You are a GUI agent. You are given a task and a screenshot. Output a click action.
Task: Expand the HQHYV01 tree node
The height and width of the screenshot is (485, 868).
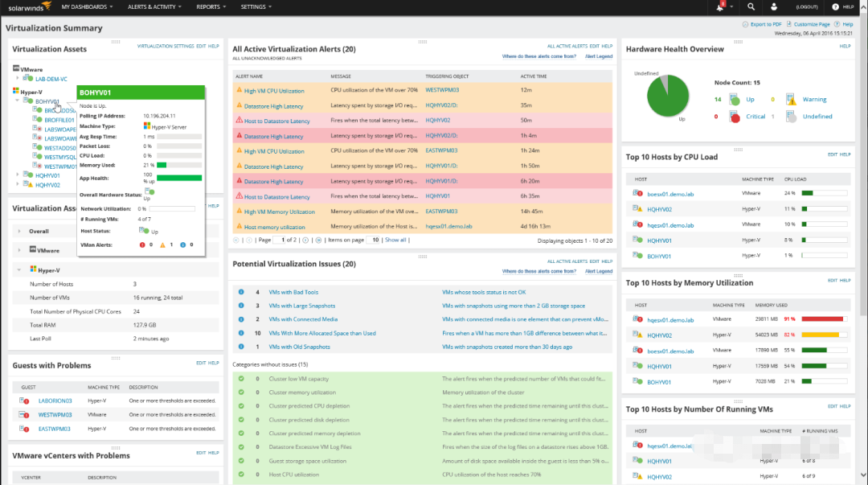pyautogui.click(x=18, y=175)
